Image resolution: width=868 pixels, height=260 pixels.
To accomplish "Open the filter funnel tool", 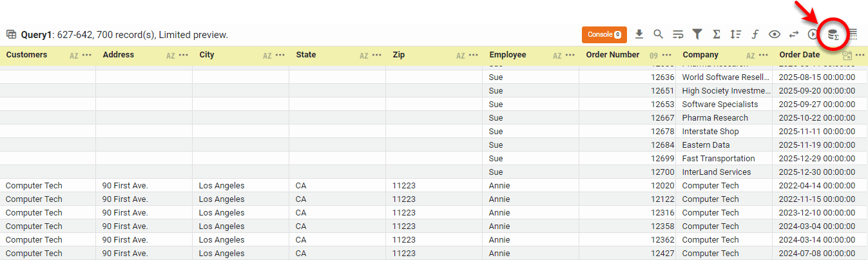I will (x=697, y=34).
